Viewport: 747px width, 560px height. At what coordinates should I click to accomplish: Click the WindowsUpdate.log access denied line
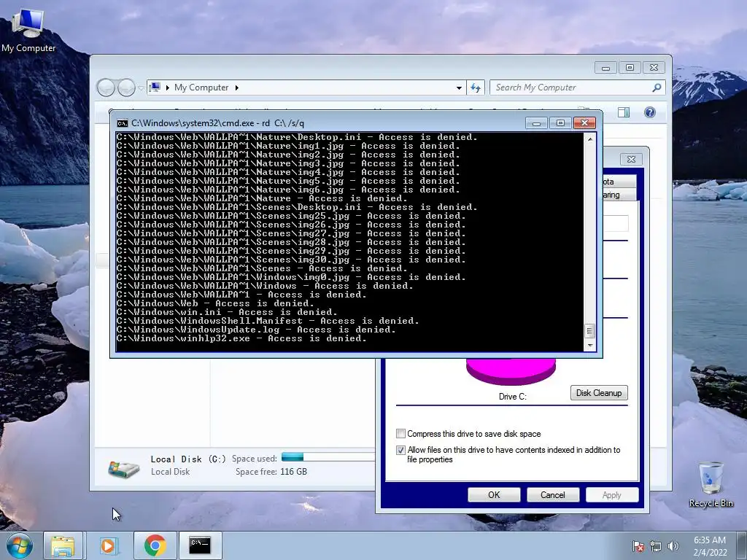tap(256, 330)
